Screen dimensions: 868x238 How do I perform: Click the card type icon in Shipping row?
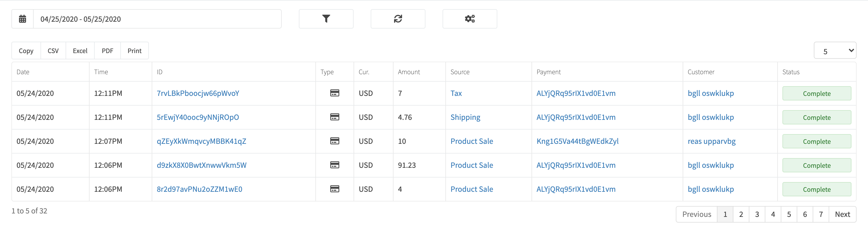(334, 117)
